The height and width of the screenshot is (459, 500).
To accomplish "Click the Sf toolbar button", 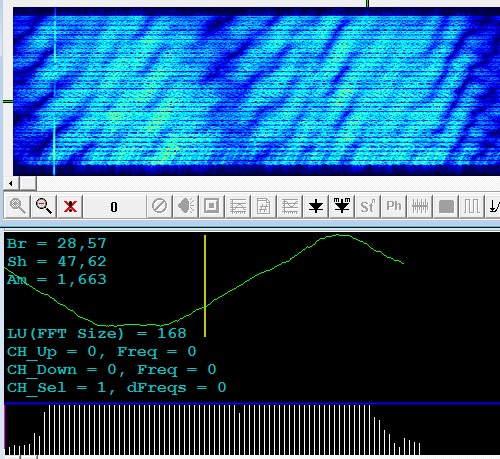I will [368, 206].
